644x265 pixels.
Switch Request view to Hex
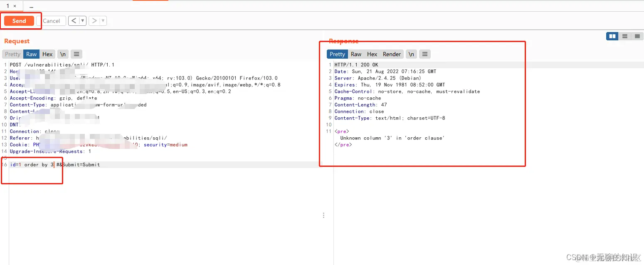pos(48,54)
